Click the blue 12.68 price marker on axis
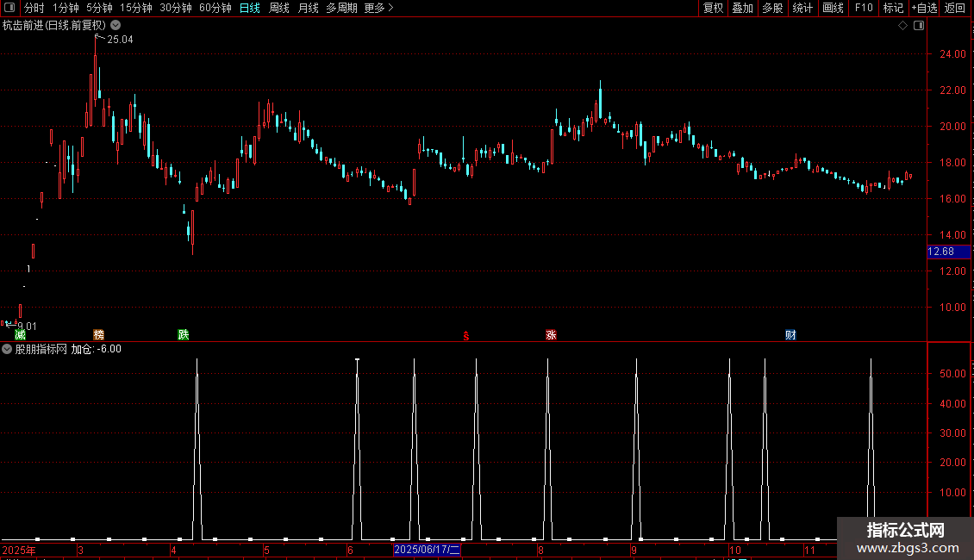This screenshot has height=560, width=974. click(948, 252)
